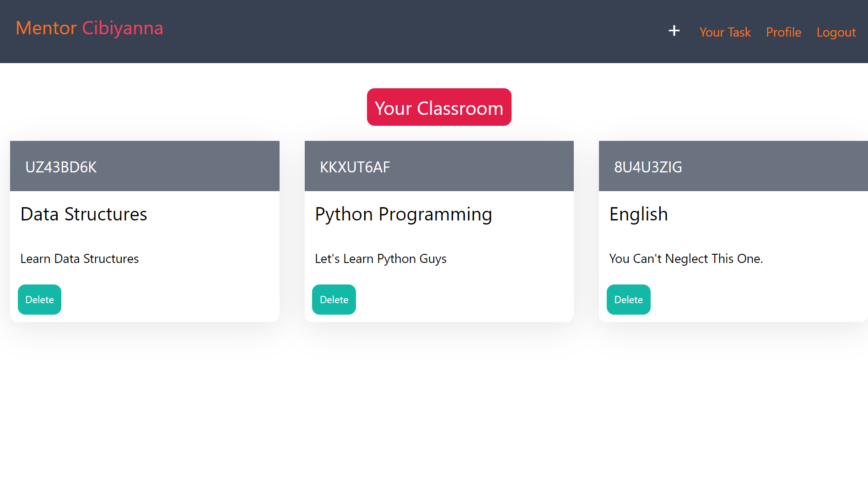Screen dimensions: 868x493
Task: Click the plus icon to add classroom
Action: click(x=674, y=31)
